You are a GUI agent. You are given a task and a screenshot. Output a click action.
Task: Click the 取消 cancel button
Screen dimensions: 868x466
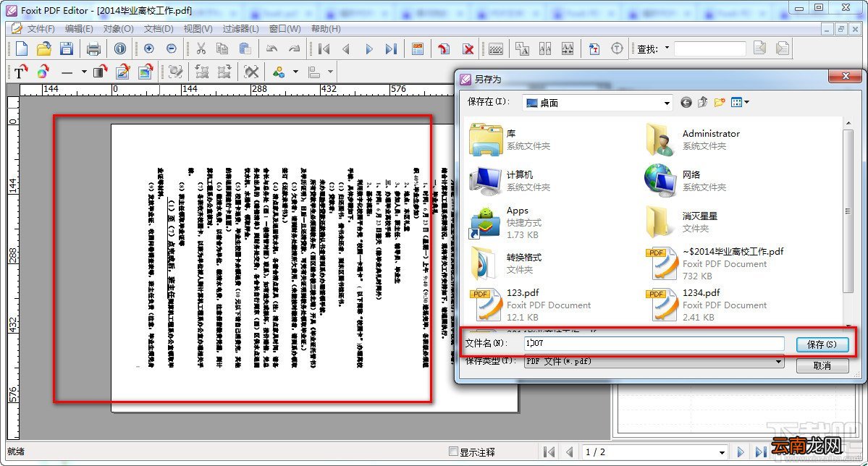pyautogui.click(x=822, y=365)
